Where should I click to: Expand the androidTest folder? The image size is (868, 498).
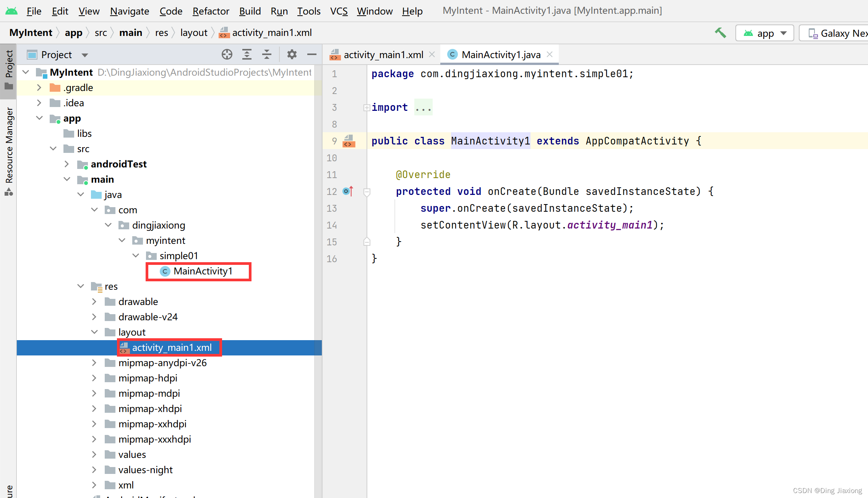(x=67, y=164)
